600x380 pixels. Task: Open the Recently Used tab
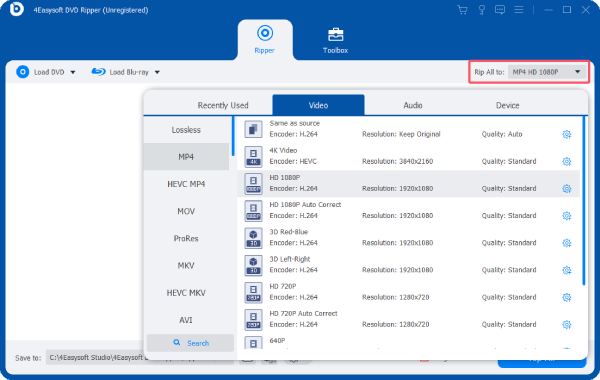click(223, 105)
